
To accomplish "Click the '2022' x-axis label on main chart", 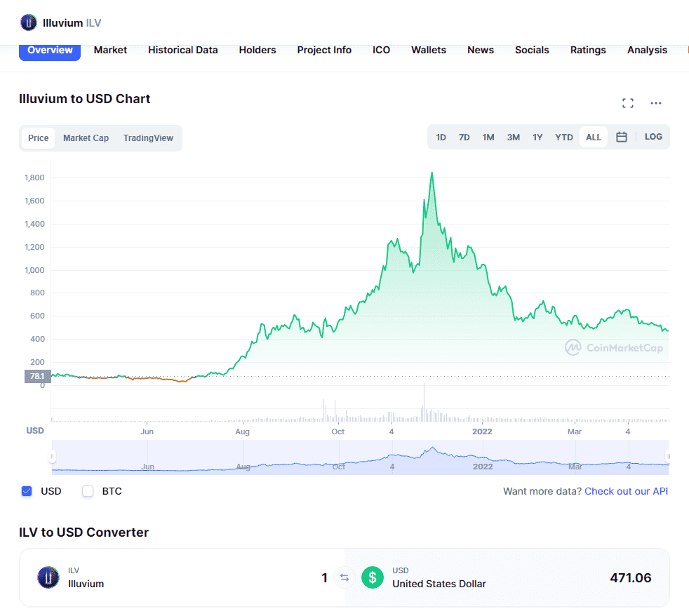I will pyautogui.click(x=482, y=431).
